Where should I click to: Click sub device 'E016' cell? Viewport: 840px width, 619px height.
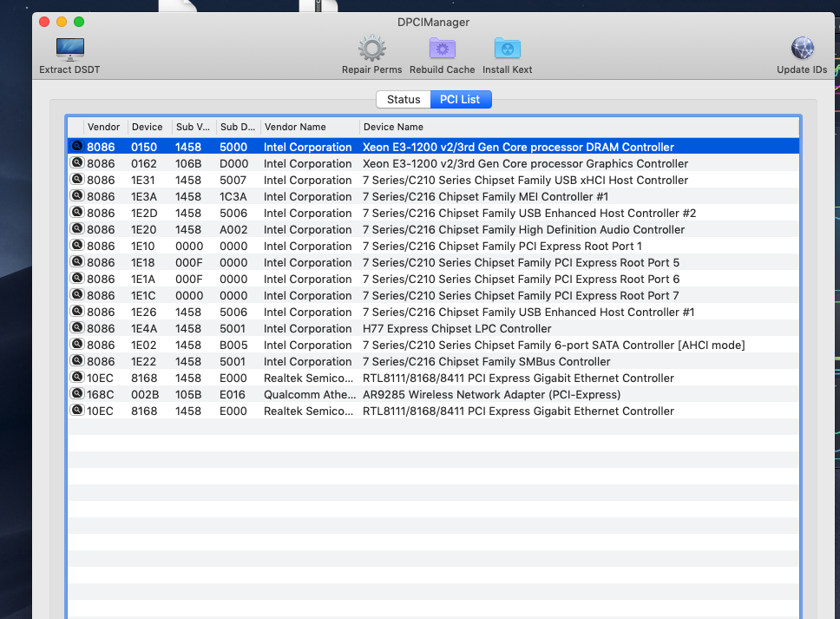[x=233, y=394]
